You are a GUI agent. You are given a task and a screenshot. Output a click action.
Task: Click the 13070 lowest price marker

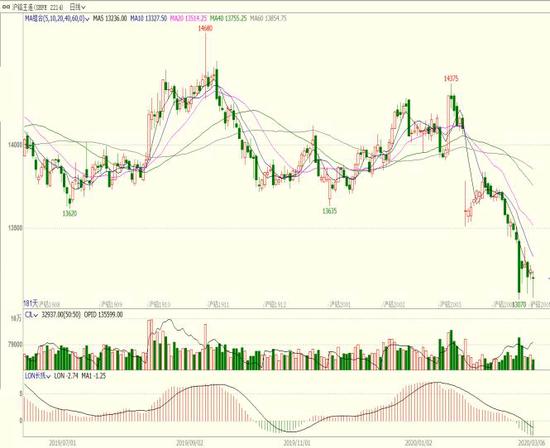(519, 304)
